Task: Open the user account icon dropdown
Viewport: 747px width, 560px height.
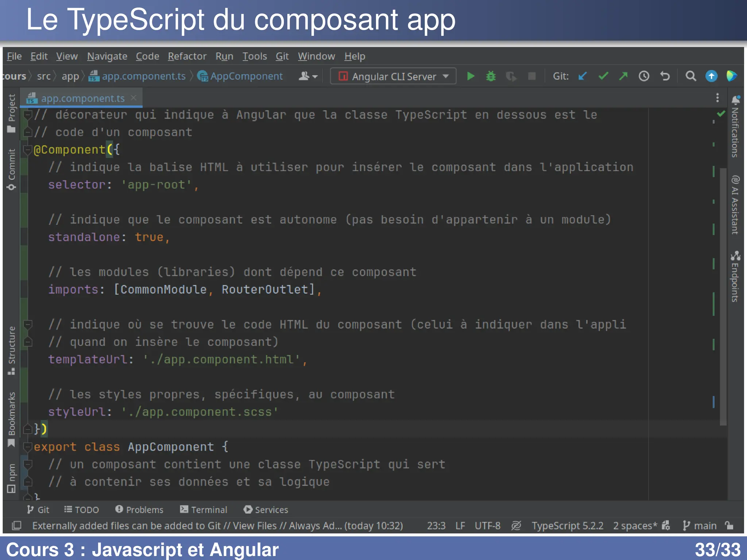Action: 308,76
